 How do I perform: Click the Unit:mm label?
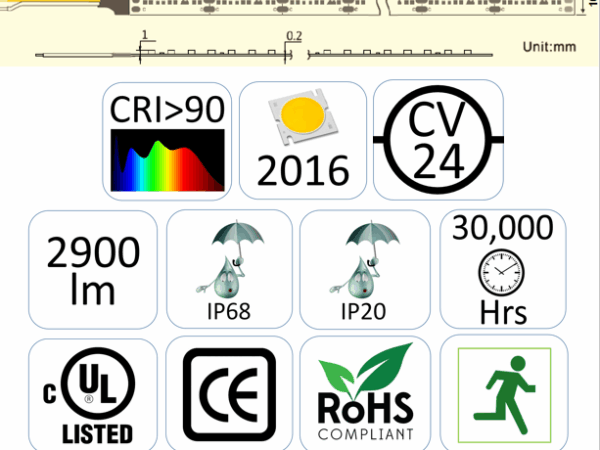point(550,47)
